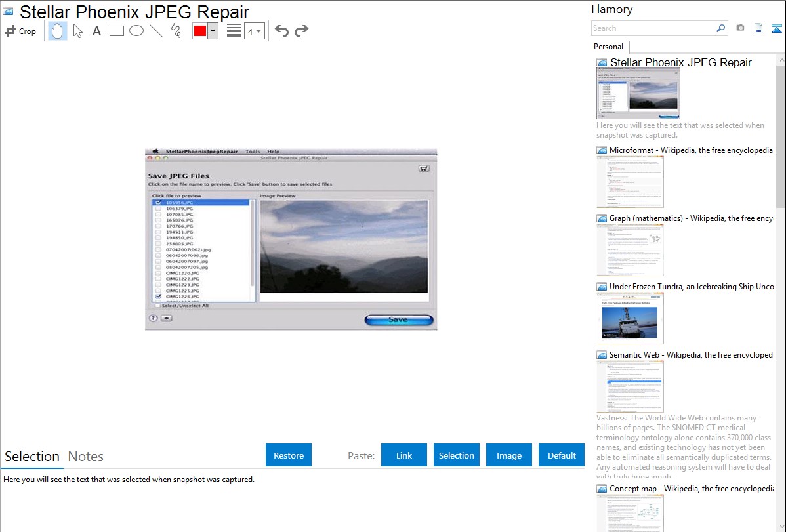Click the Default paste button

562,455
